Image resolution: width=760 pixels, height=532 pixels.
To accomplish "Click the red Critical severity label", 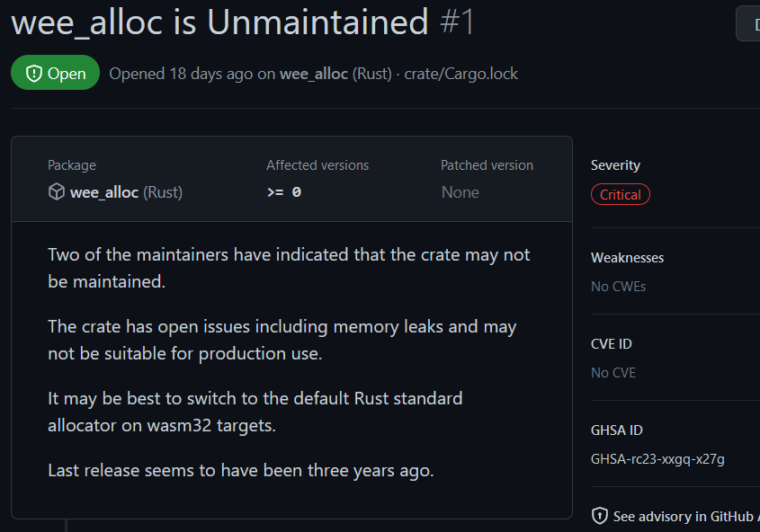I will (620, 195).
